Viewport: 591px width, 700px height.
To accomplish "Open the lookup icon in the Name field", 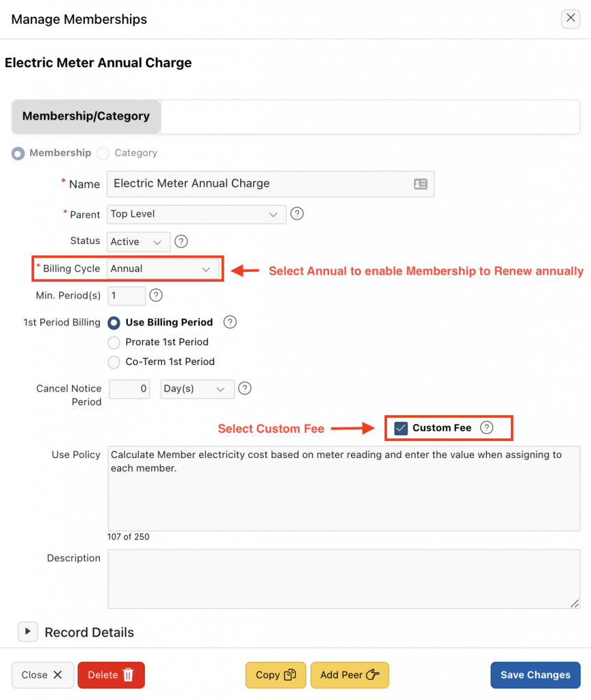I will click(x=420, y=184).
